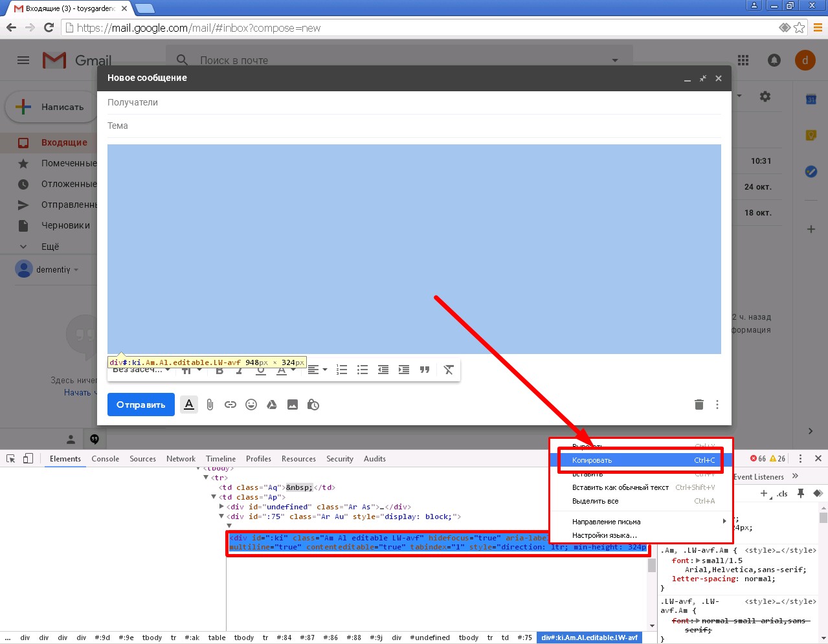Apply quote formatting icon
This screenshot has height=644, width=828.
click(425, 370)
